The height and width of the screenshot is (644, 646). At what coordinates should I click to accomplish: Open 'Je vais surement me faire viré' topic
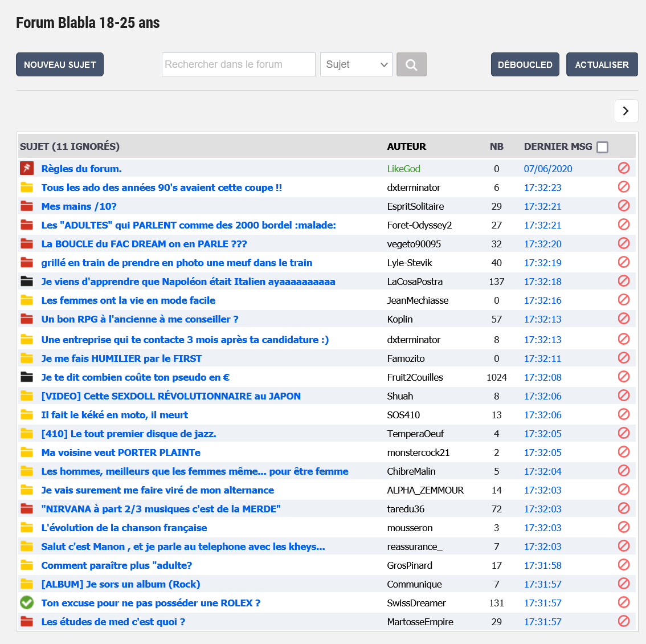tap(157, 490)
